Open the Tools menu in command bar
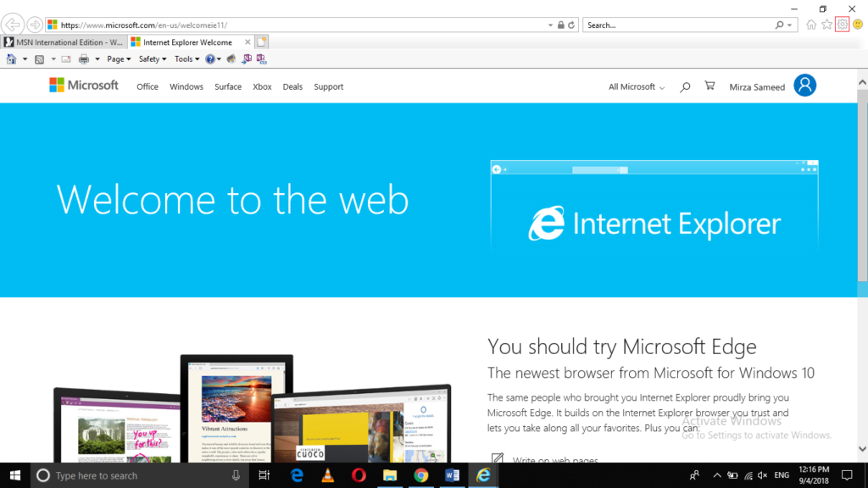This screenshot has height=488, width=868. [x=186, y=58]
